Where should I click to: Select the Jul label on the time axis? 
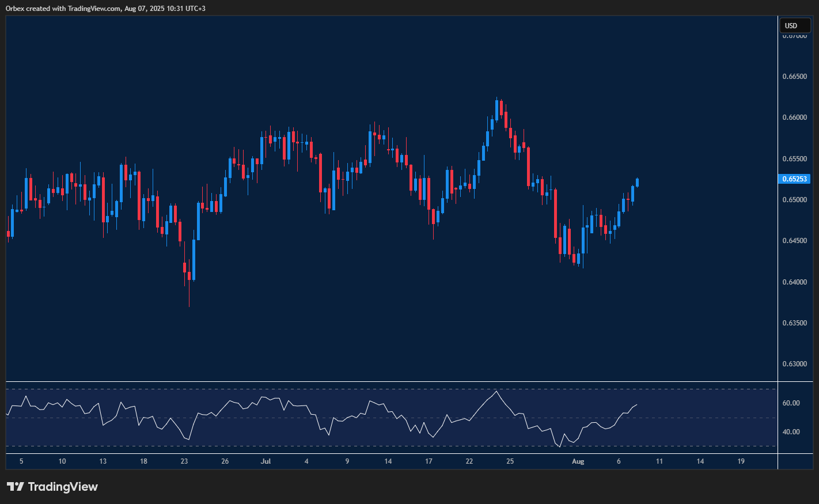pos(266,461)
